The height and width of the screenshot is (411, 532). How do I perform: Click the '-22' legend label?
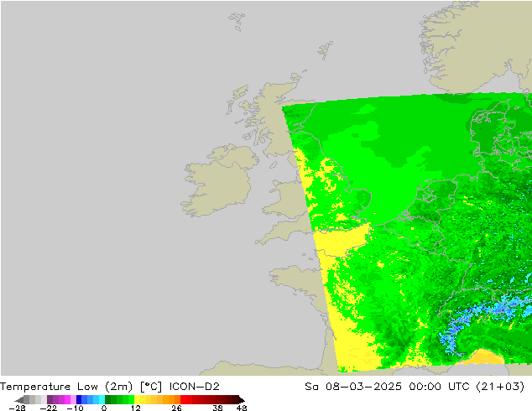tap(49, 408)
